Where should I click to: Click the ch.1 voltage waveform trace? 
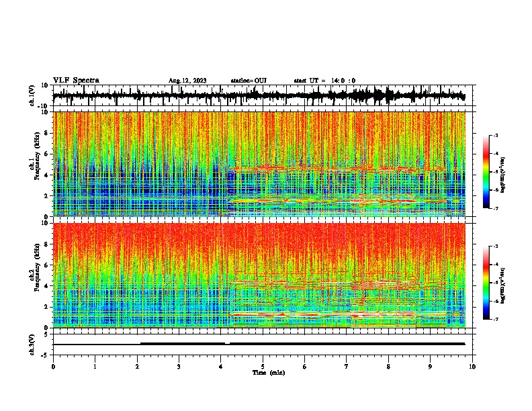[259, 95]
